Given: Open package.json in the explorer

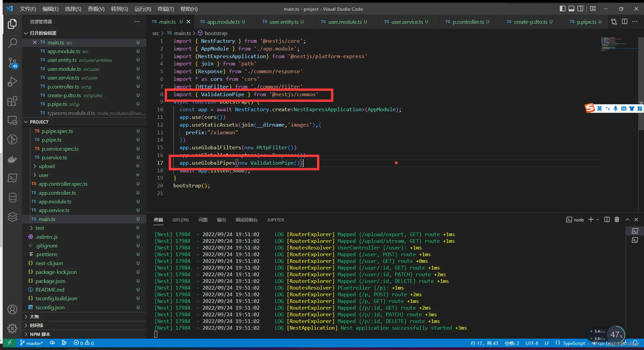Looking at the screenshot, I should (x=50, y=281).
